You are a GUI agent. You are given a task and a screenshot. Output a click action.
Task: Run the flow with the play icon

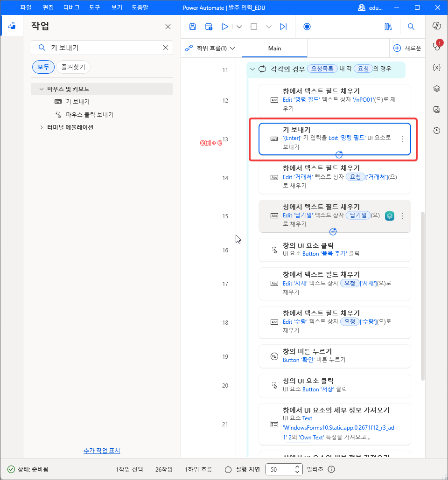(x=225, y=27)
